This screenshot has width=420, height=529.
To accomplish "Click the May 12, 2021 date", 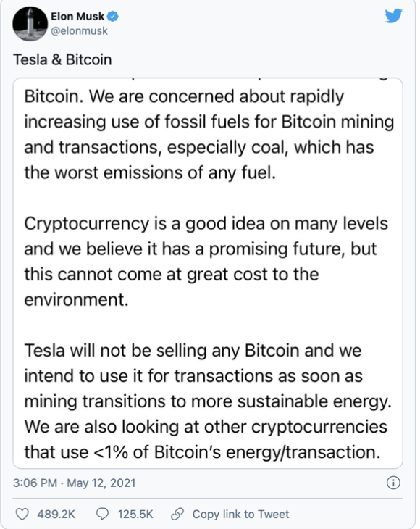I will pos(101,483).
